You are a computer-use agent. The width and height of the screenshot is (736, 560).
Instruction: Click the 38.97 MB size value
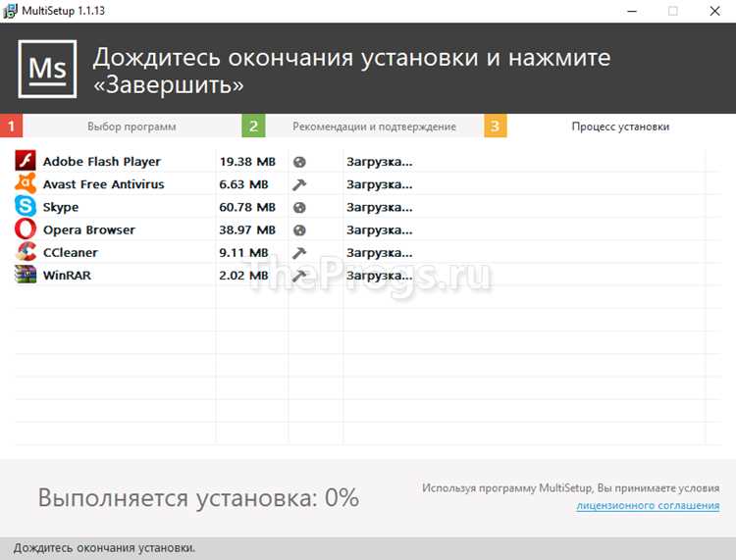click(247, 229)
